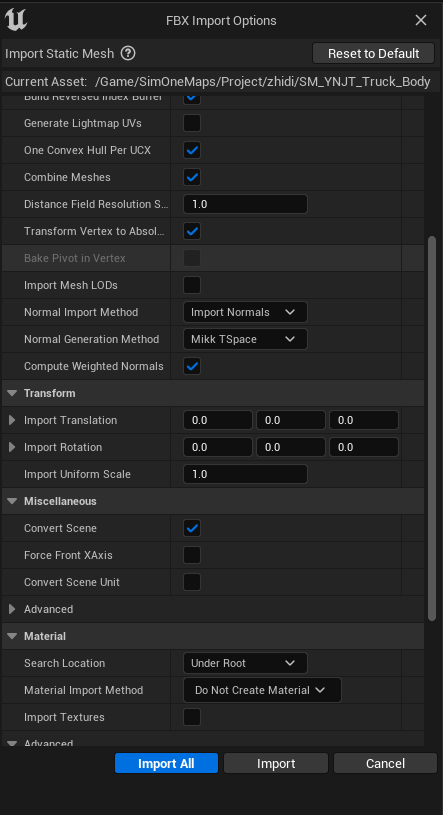Collapse the Material section arrow
This screenshot has width=443, height=815.
tap(12, 637)
